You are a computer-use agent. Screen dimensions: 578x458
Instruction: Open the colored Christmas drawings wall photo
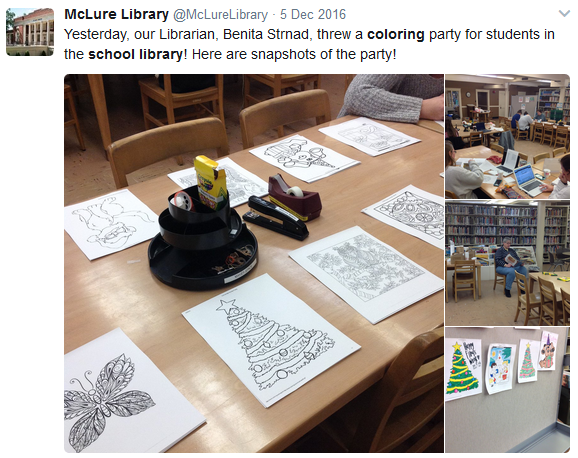click(508, 390)
